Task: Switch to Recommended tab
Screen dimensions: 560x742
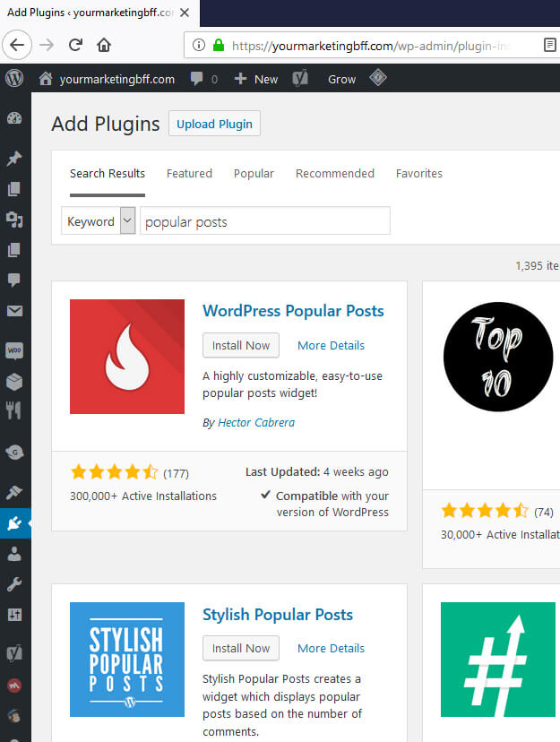Action: click(335, 174)
